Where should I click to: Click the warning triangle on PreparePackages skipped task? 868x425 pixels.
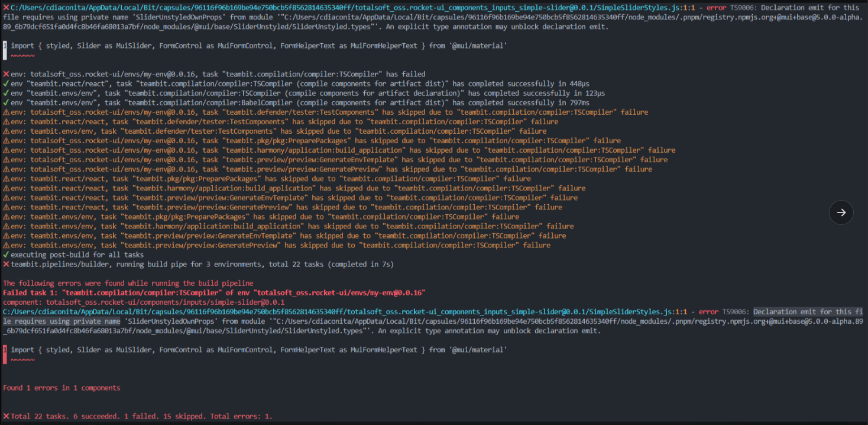(5, 140)
